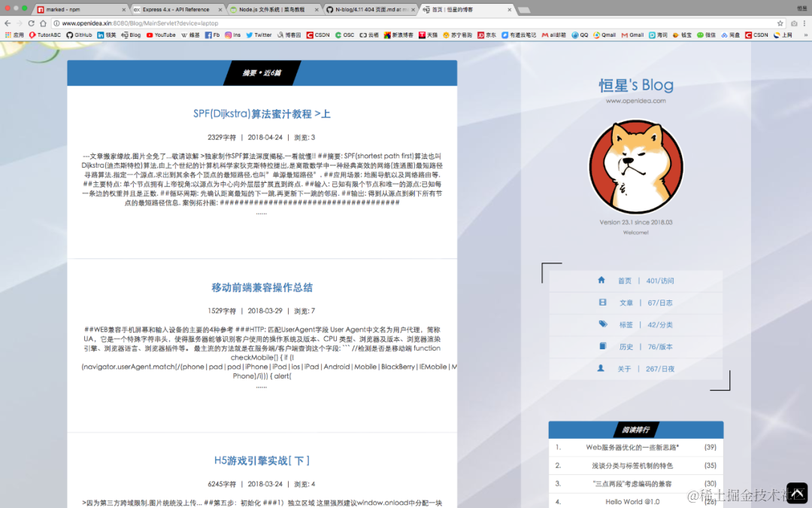Open the 微信 bookmark
The image size is (812, 508).
coord(706,35)
